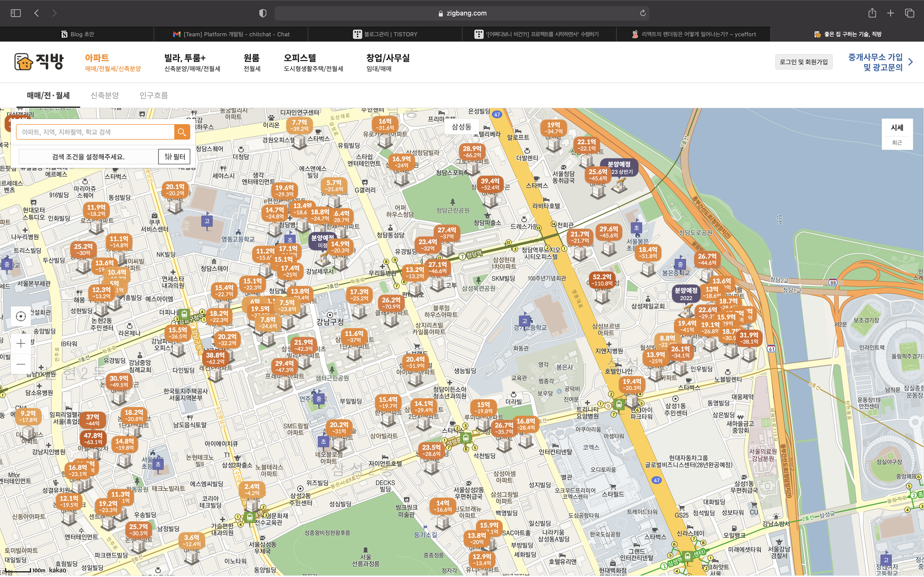This screenshot has height=577, width=924.
Task: Switch to the 신축분양 tab
Action: [105, 95]
